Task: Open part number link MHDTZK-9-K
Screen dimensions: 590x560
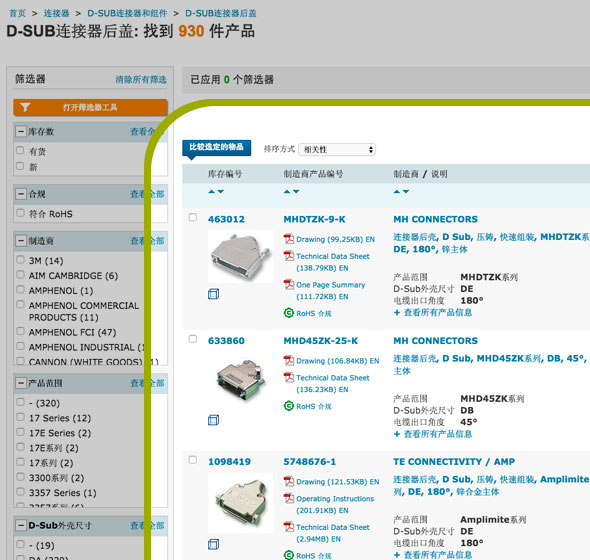Action: tap(314, 219)
